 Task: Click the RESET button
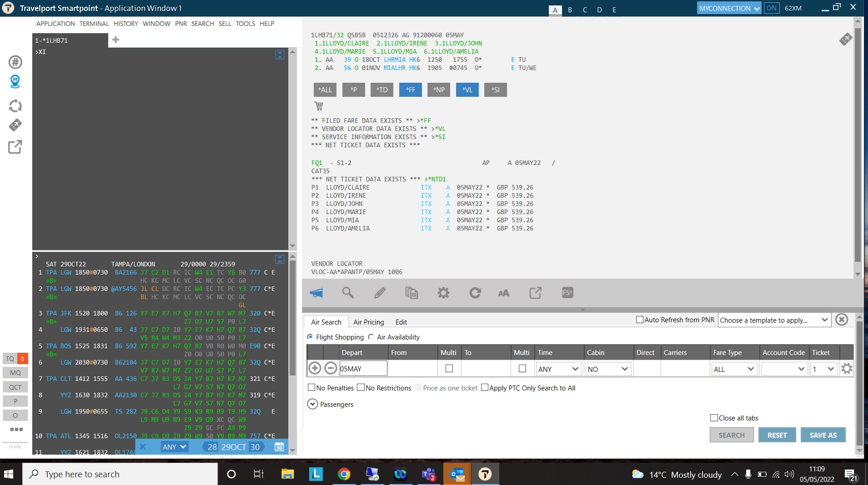[777, 435]
